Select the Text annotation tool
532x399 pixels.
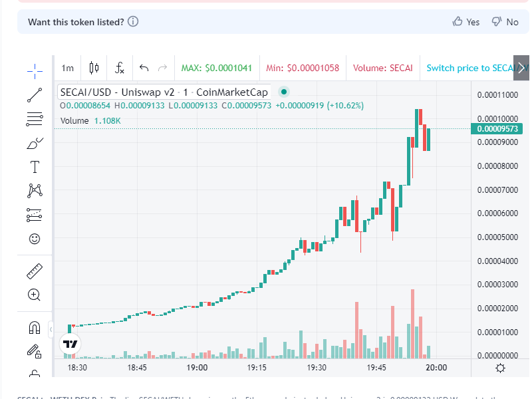coord(34,166)
